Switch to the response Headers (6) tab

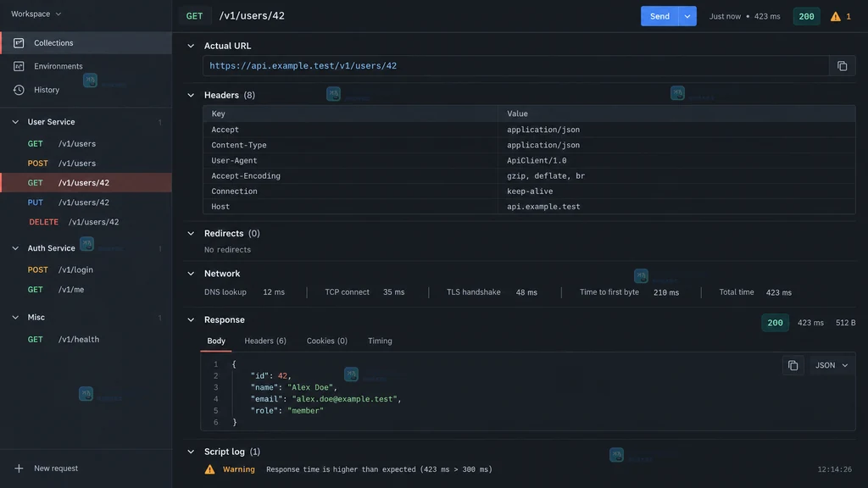(x=265, y=341)
